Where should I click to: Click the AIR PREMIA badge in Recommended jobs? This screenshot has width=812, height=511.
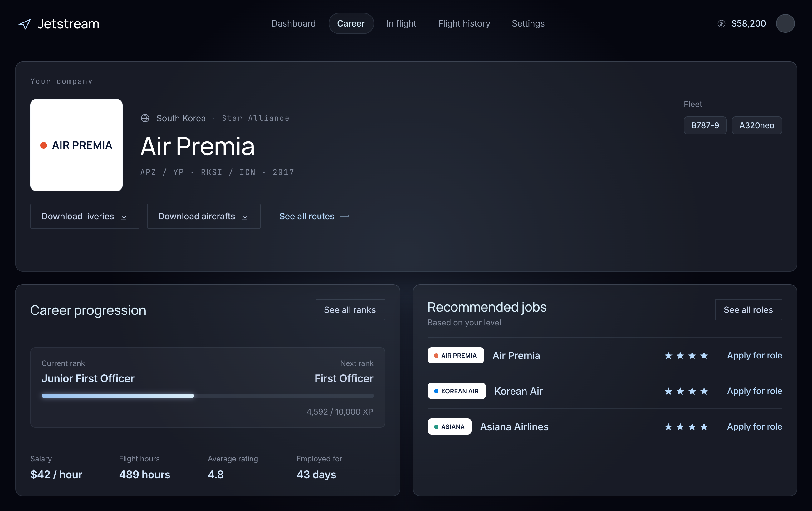(456, 355)
